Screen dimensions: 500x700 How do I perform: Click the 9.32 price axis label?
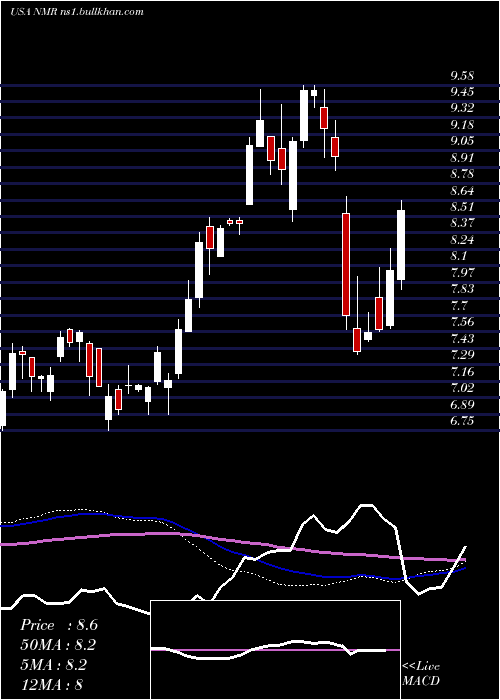click(x=462, y=108)
